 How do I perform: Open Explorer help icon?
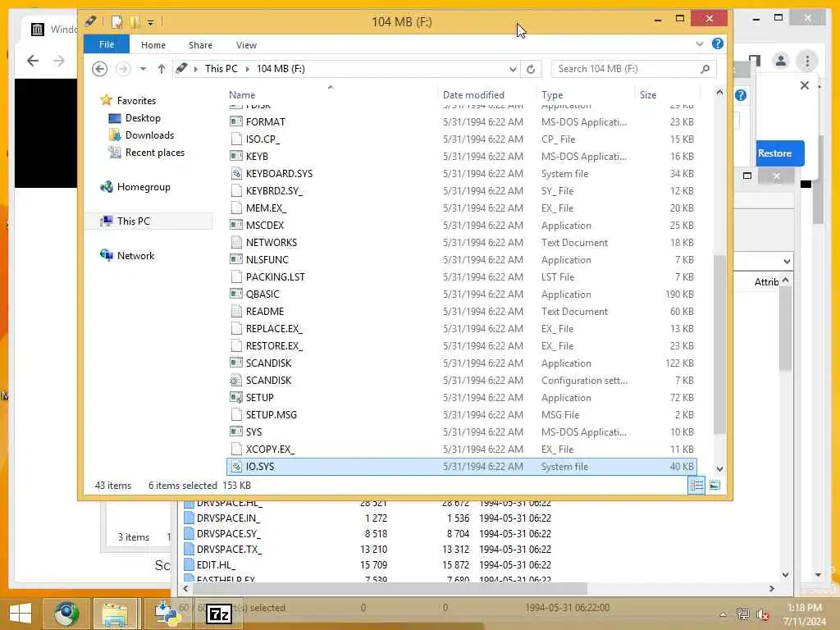(717, 44)
